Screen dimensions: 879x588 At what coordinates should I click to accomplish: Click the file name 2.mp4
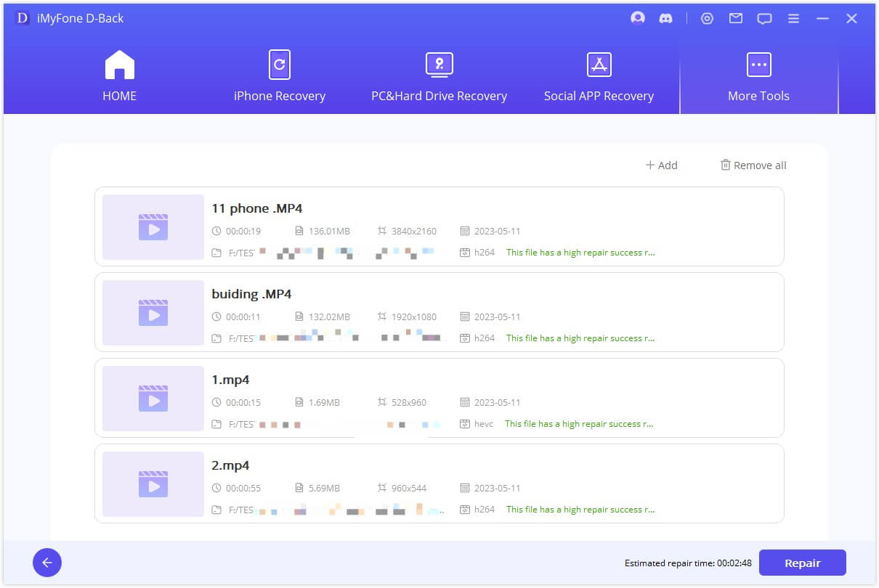tap(230, 465)
